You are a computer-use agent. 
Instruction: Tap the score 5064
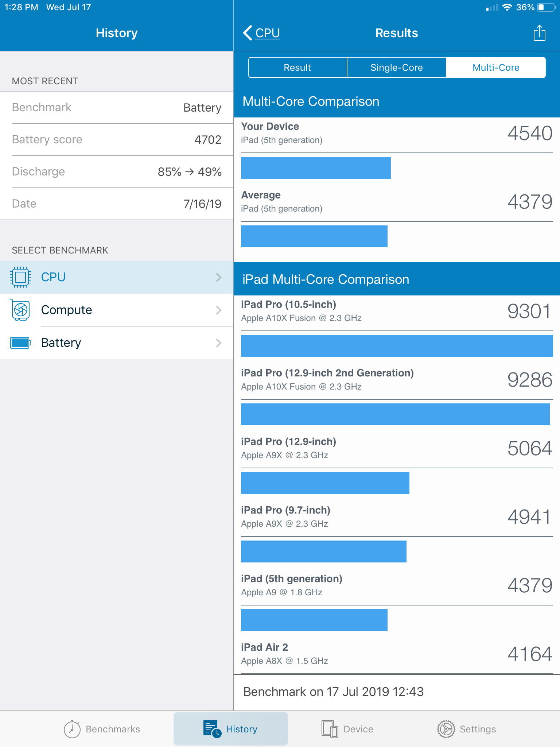(530, 448)
